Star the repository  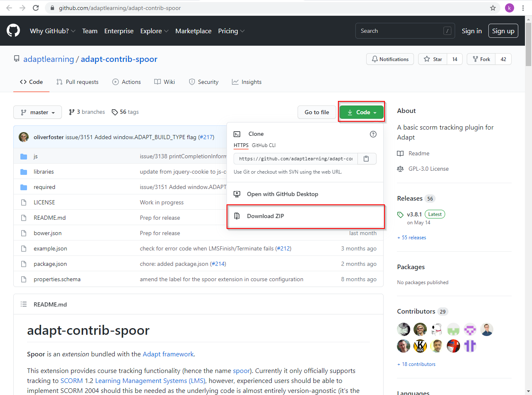(433, 59)
